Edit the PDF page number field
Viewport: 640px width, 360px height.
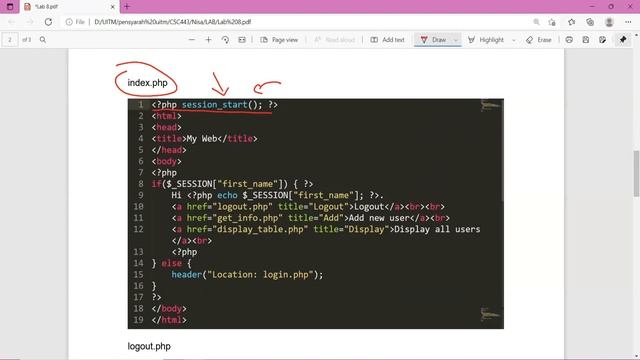[10, 40]
